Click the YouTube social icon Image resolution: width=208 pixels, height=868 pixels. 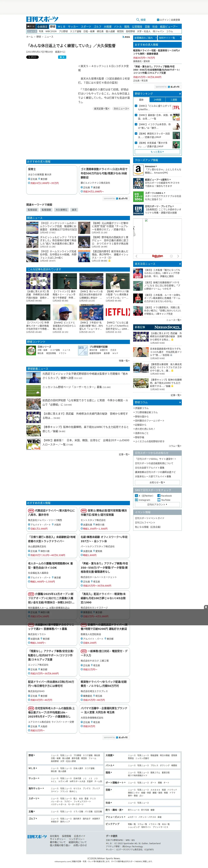pos(159,500)
